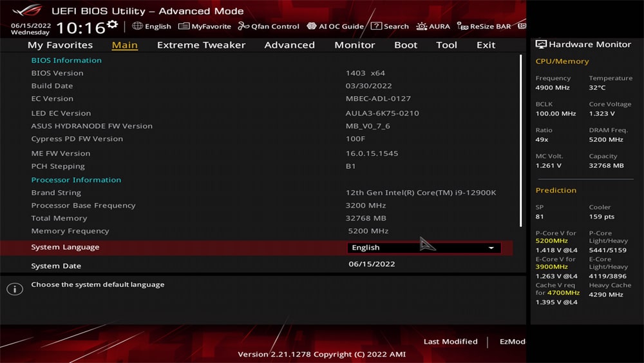Click the AI OC Guide icon
The height and width of the screenshot is (363, 644).
[312, 26]
